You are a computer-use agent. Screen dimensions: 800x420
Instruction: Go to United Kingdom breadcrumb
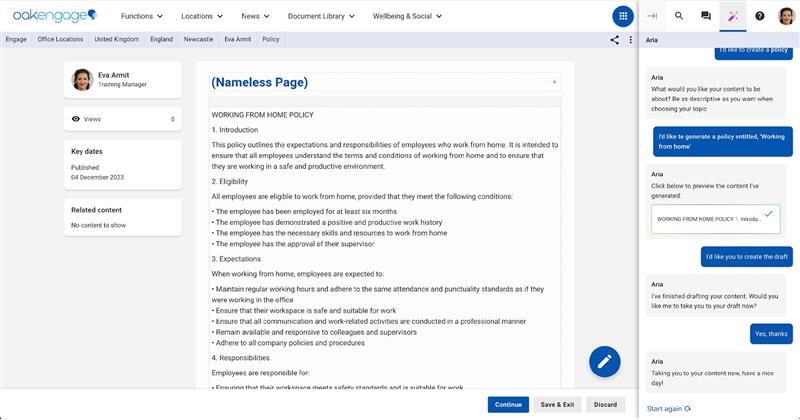[x=116, y=39]
